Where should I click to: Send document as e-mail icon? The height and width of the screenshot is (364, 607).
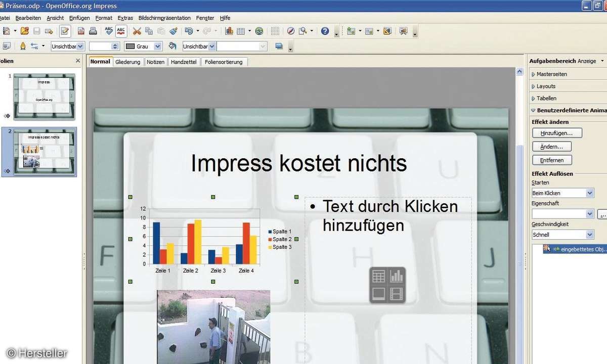[x=49, y=31]
